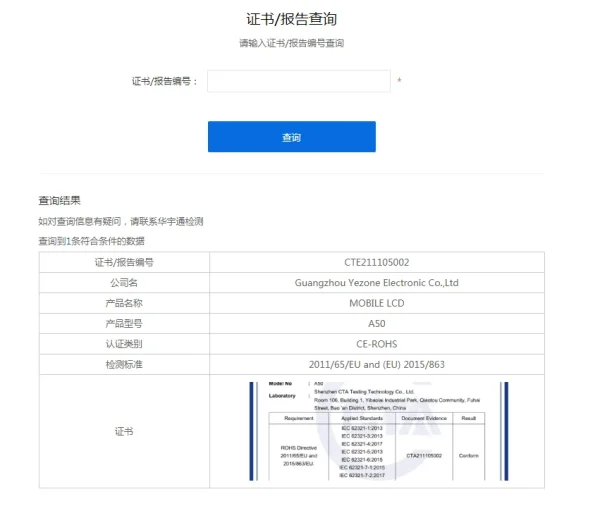
Task: Click the 请输入证书/报告编号查询 subtitle text
Action: coord(292,43)
